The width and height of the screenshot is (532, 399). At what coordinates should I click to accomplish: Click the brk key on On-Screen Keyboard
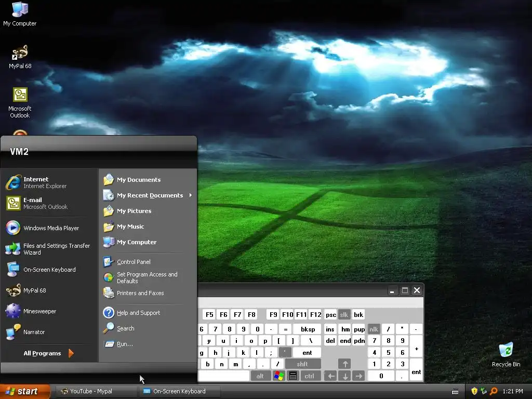pos(358,315)
